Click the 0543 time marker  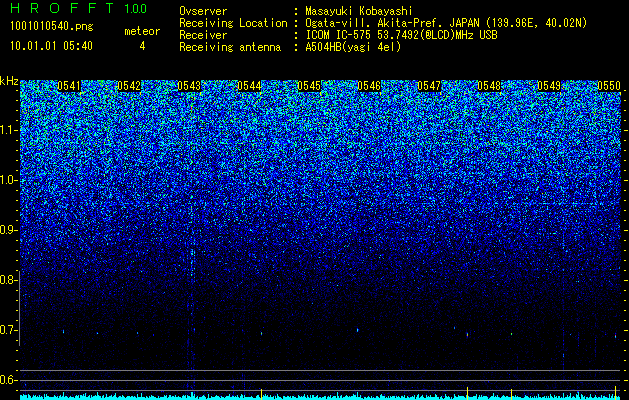[189, 86]
